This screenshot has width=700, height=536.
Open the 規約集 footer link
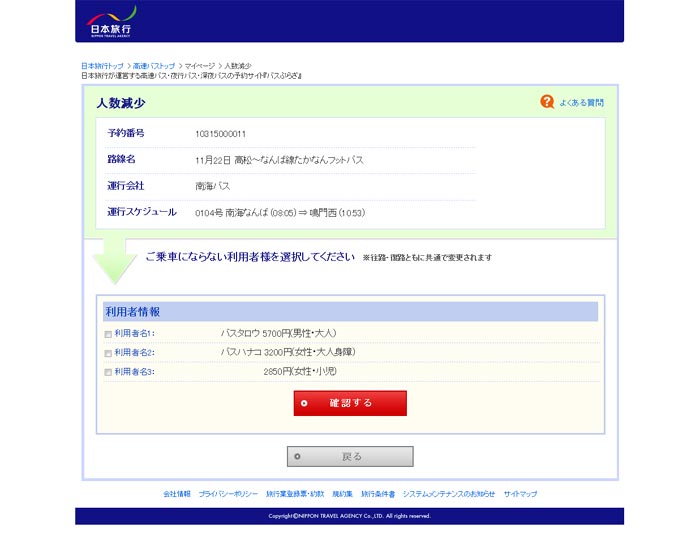coord(342,494)
